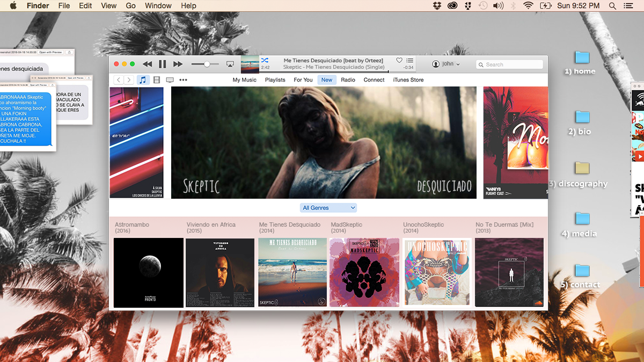Expand the All Genres dropdown
Viewport: 644px width, 362px height.
click(328, 208)
